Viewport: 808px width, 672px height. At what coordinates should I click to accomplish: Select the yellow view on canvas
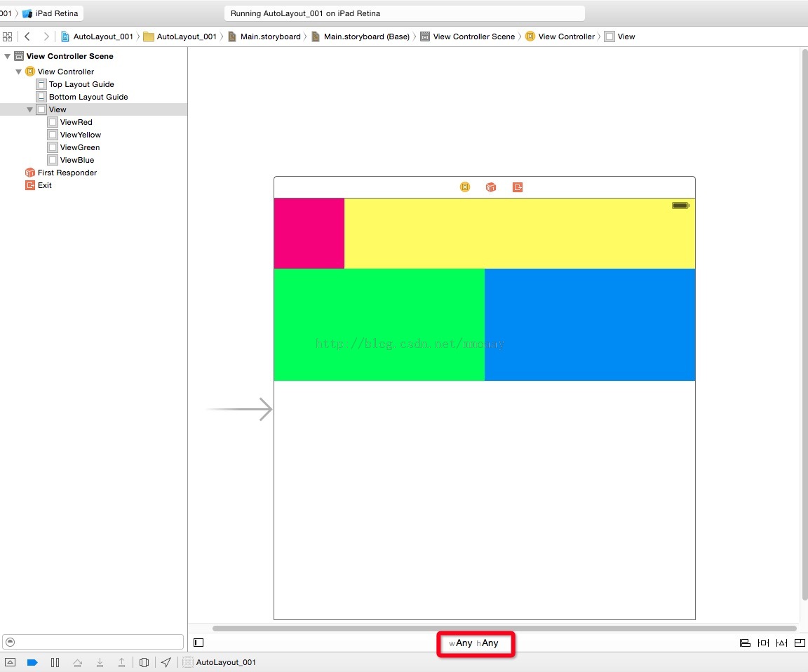click(x=520, y=234)
